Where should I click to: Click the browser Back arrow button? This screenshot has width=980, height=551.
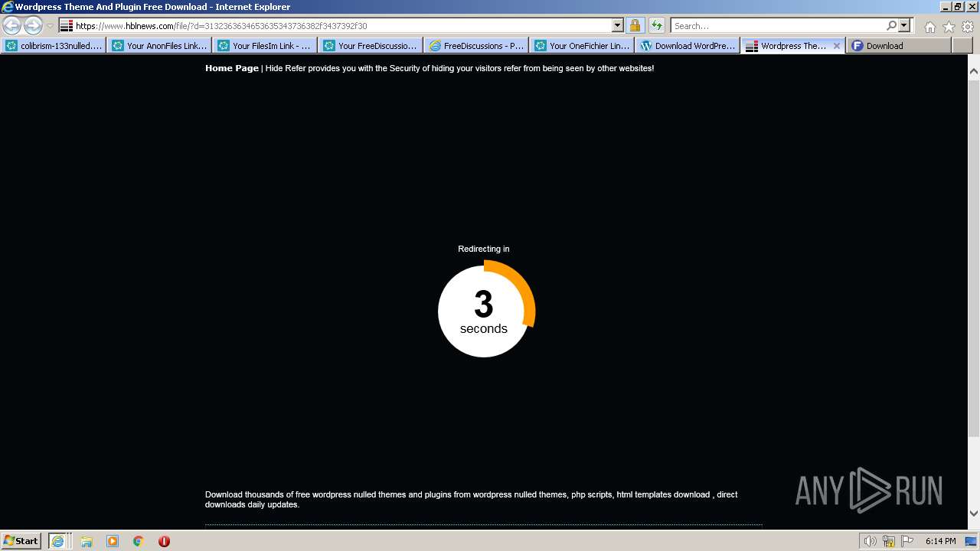pyautogui.click(x=11, y=26)
